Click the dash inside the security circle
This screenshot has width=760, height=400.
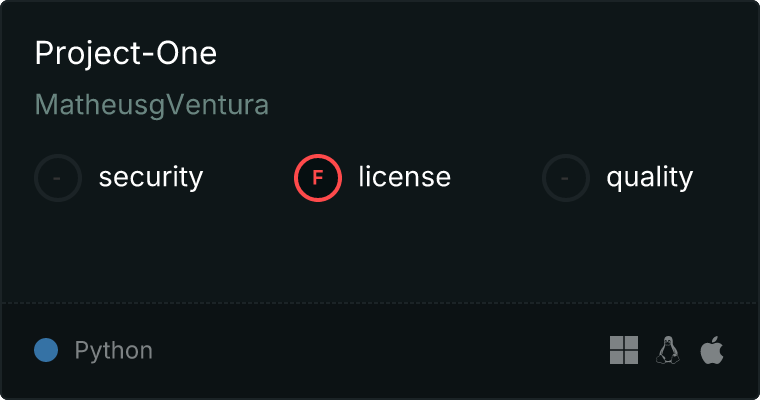[57, 178]
